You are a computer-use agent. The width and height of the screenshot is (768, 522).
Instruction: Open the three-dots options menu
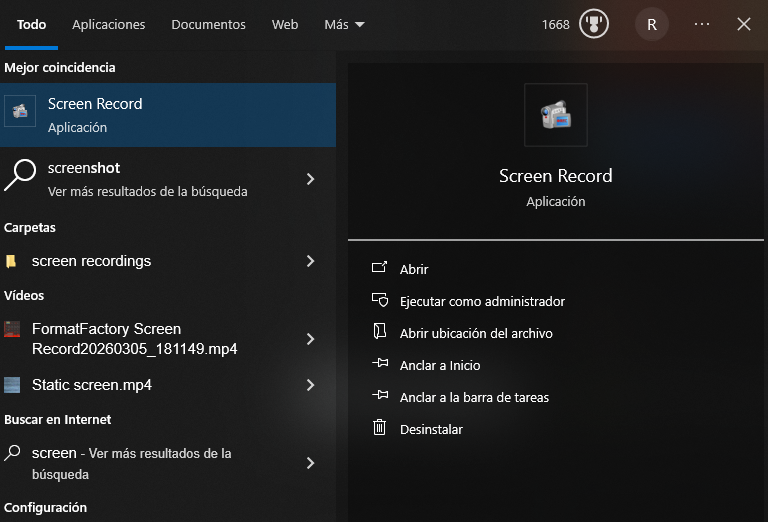701,24
